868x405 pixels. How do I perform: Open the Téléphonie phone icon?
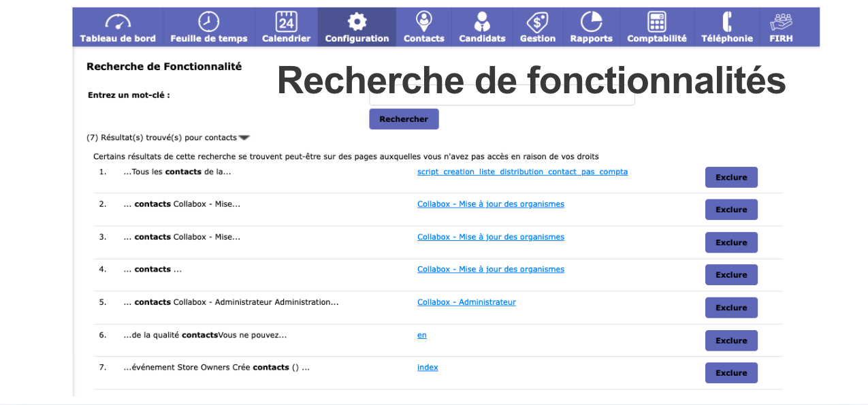click(x=726, y=22)
